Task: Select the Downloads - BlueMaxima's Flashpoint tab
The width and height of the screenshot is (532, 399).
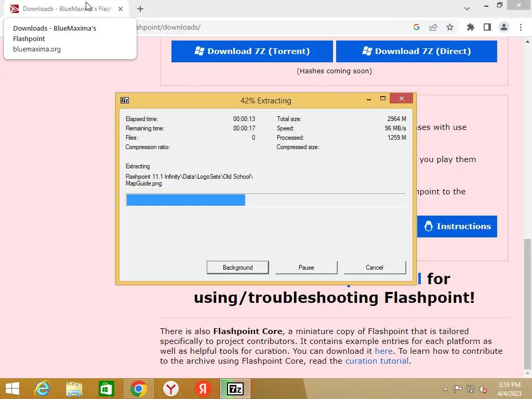Action: (x=67, y=9)
